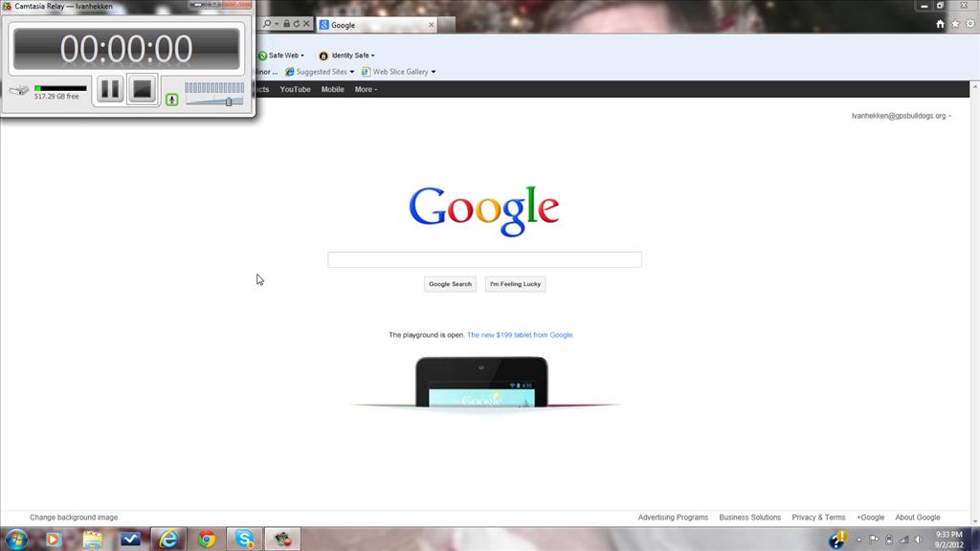This screenshot has height=551, width=980.
Task: Show hidden system tray icons
Action: point(859,540)
